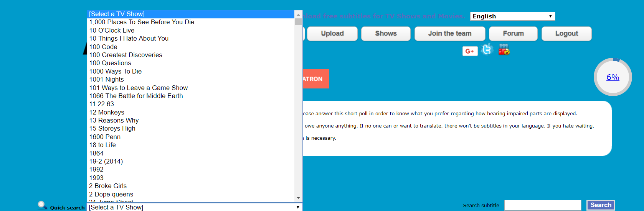Open the Shows page
644x211 pixels.
click(386, 34)
